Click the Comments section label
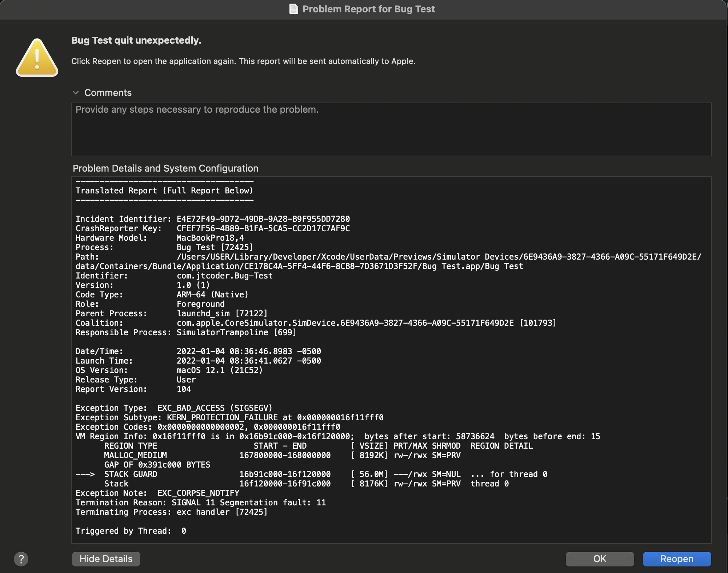The image size is (728, 573). click(108, 93)
